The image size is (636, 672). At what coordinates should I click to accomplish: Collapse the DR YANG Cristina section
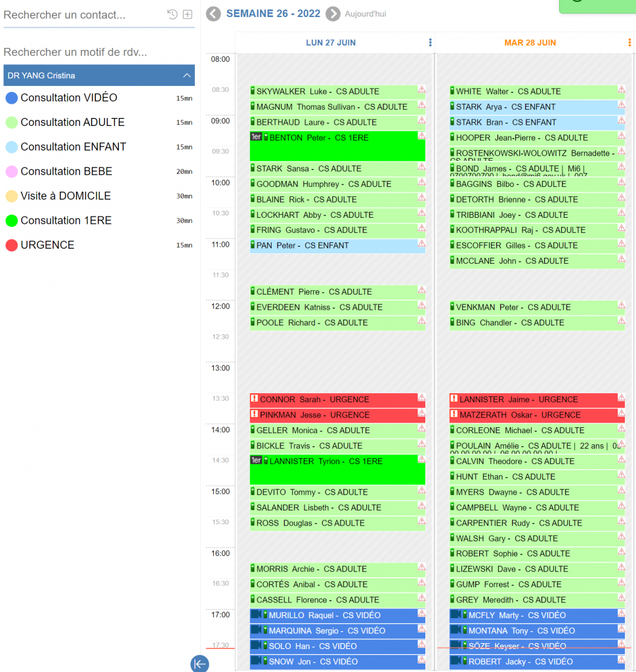tap(187, 75)
